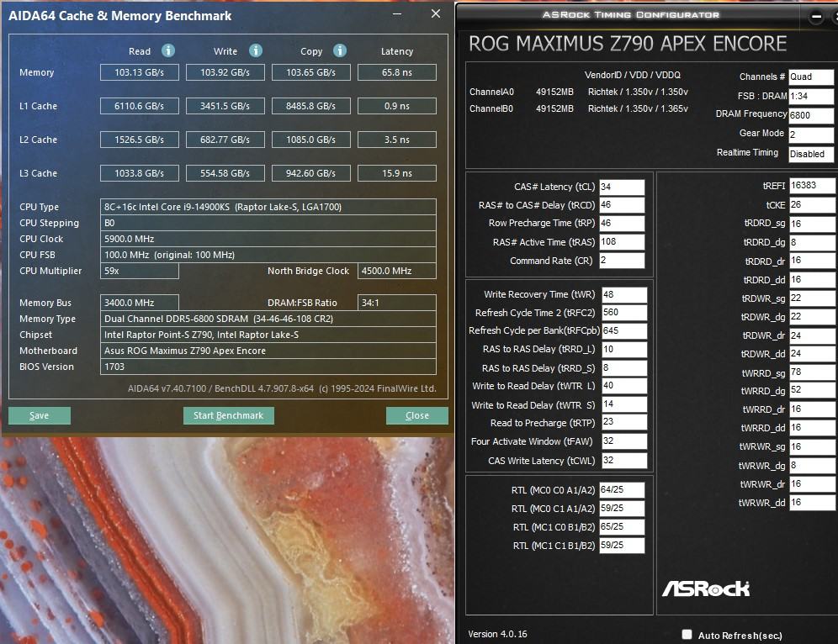
Task: Minimize the ASRock Timing Configurator window
Action: [x=816, y=17]
